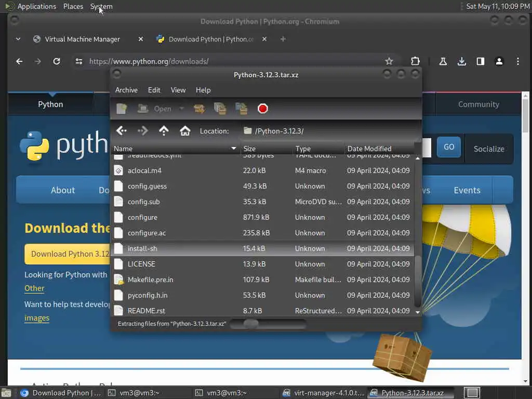
Task: Open the site information icon in address bar
Action: 79,61
